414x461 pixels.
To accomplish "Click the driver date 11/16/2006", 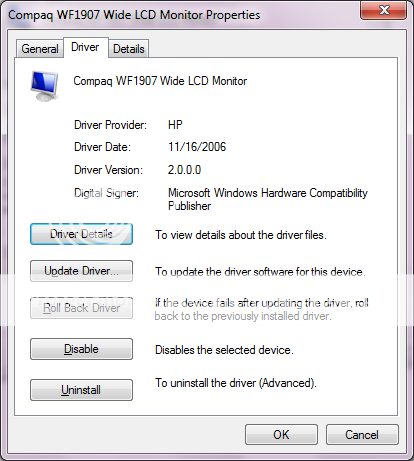I will click(x=197, y=147).
